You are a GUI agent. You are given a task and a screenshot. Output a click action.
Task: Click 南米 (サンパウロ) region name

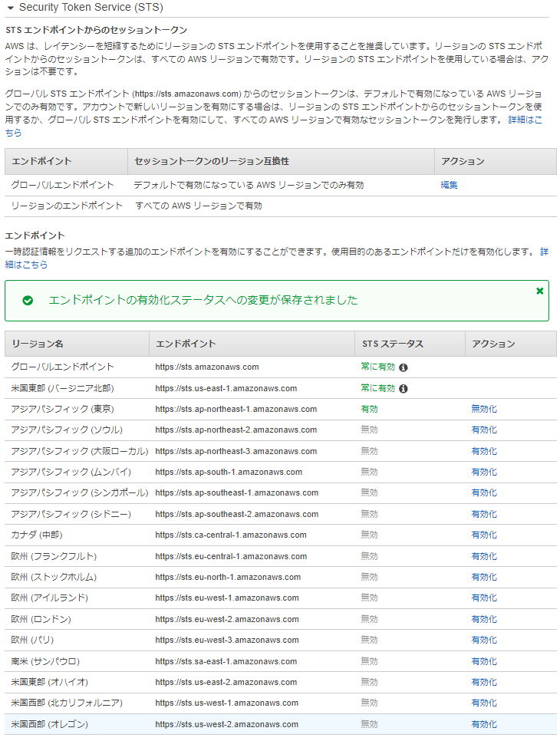[x=45, y=661]
